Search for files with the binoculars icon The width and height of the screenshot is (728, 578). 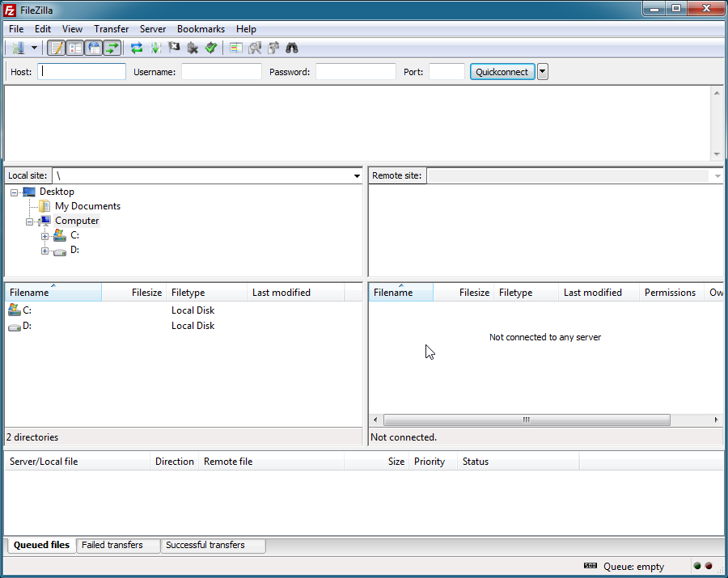pos(292,48)
